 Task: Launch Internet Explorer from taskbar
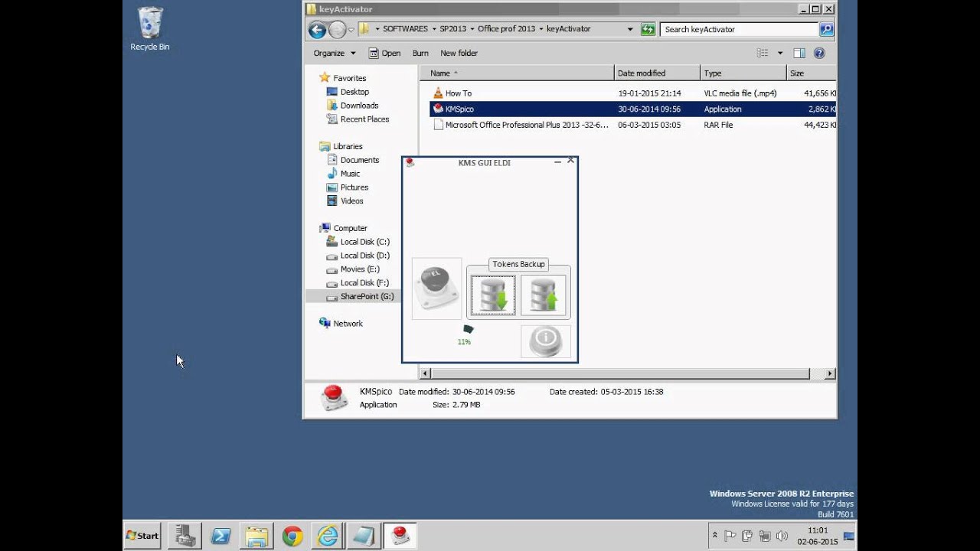[x=328, y=536]
